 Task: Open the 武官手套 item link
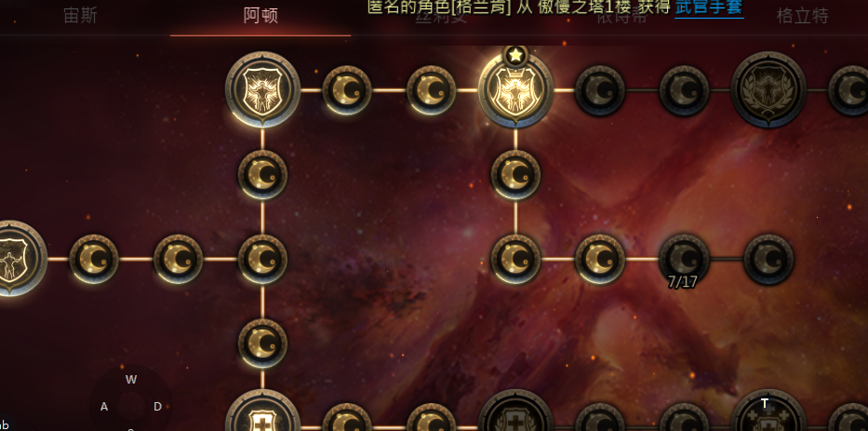pyautogui.click(x=709, y=7)
